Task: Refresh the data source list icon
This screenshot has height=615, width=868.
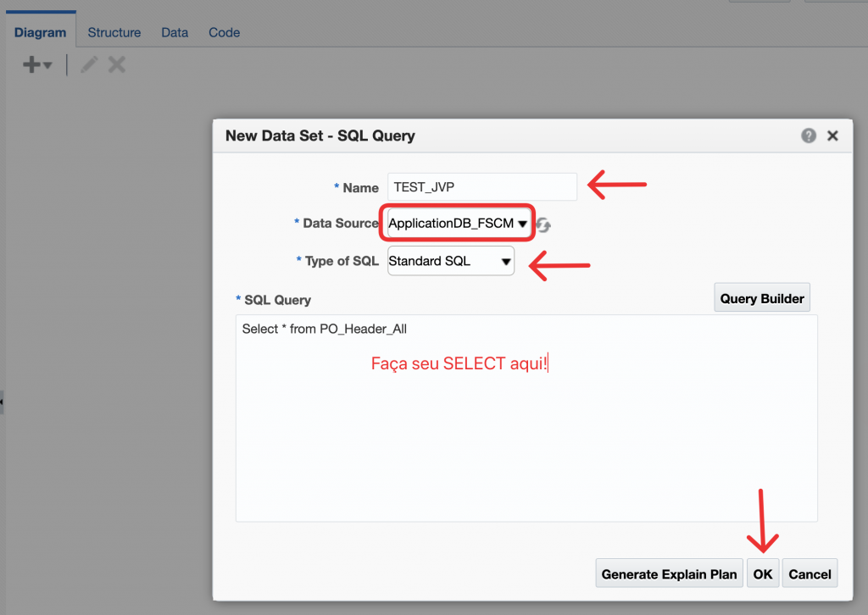Action: (544, 224)
